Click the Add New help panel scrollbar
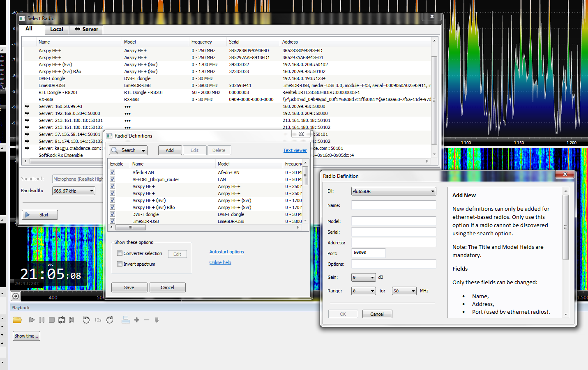The height and width of the screenshot is (370, 588). tap(565, 227)
